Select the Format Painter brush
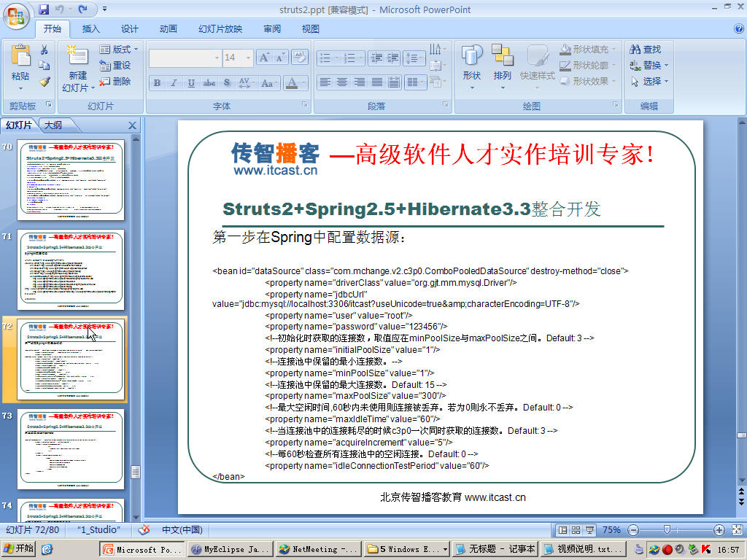 pos(44,82)
